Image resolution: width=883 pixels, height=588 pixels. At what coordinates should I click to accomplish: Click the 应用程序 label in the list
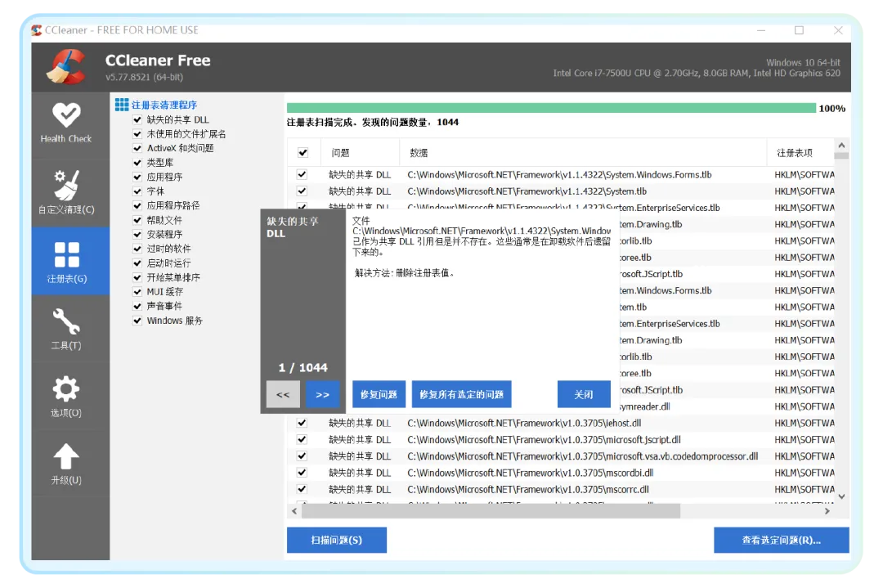click(164, 177)
